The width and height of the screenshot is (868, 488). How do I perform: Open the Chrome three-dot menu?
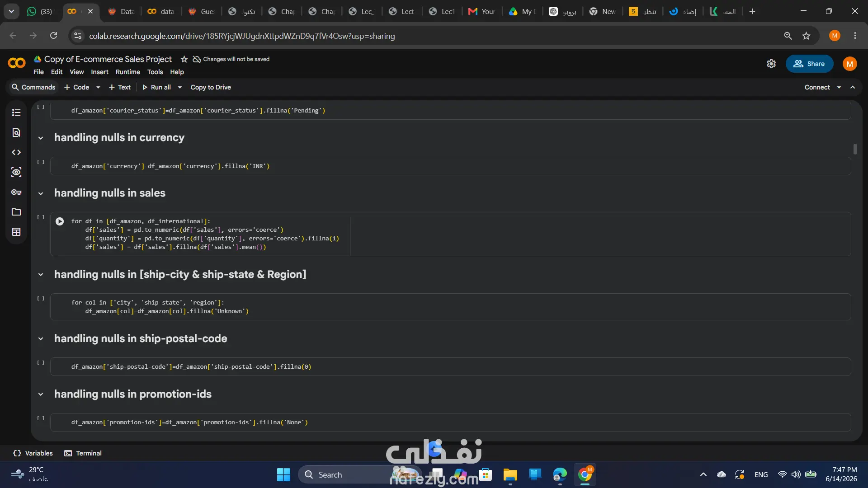pyautogui.click(x=855, y=36)
